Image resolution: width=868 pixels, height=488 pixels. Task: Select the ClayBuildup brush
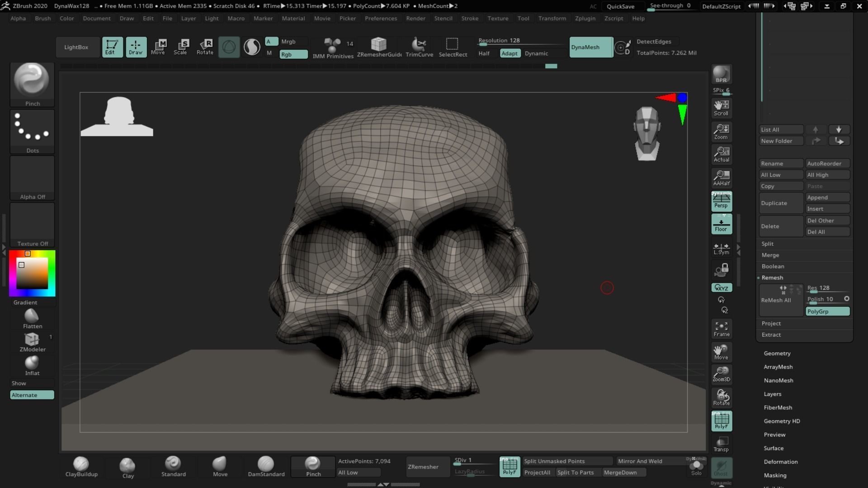pyautogui.click(x=81, y=467)
